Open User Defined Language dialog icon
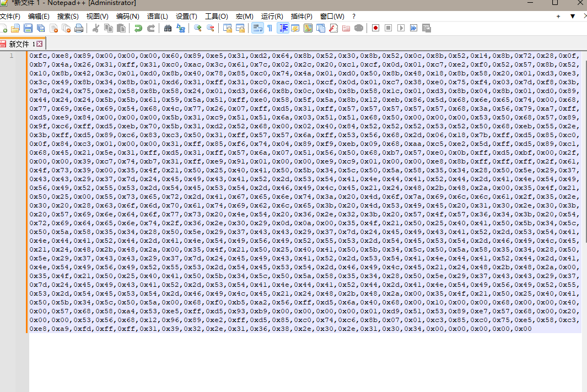This screenshot has height=392, width=587. pos(295,28)
